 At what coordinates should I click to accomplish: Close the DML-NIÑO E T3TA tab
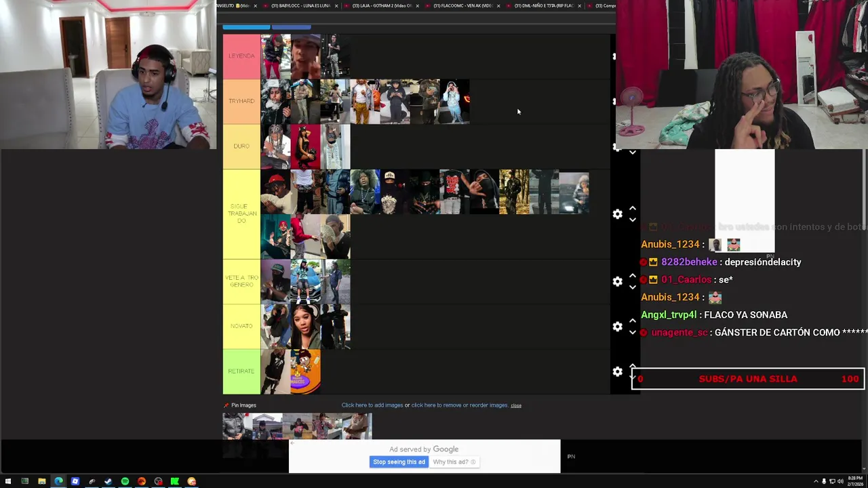[579, 5]
